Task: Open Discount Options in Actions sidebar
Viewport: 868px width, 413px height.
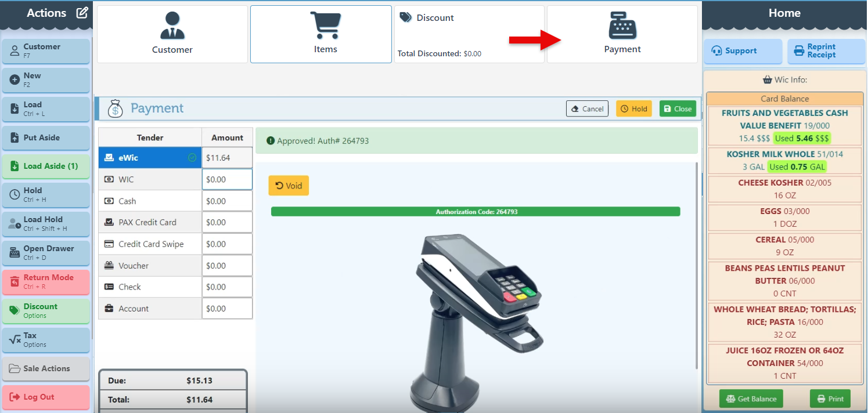Action: [x=46, y=311]
